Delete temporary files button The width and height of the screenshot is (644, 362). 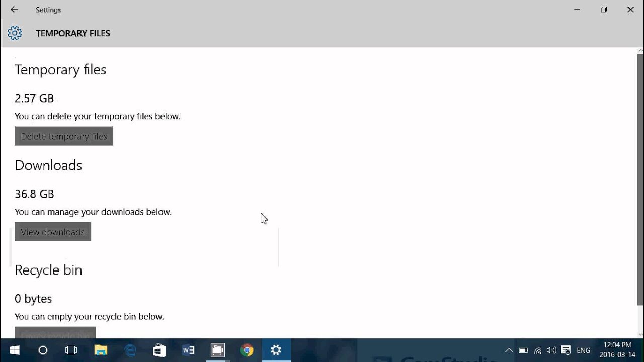(x=64, y=136)
